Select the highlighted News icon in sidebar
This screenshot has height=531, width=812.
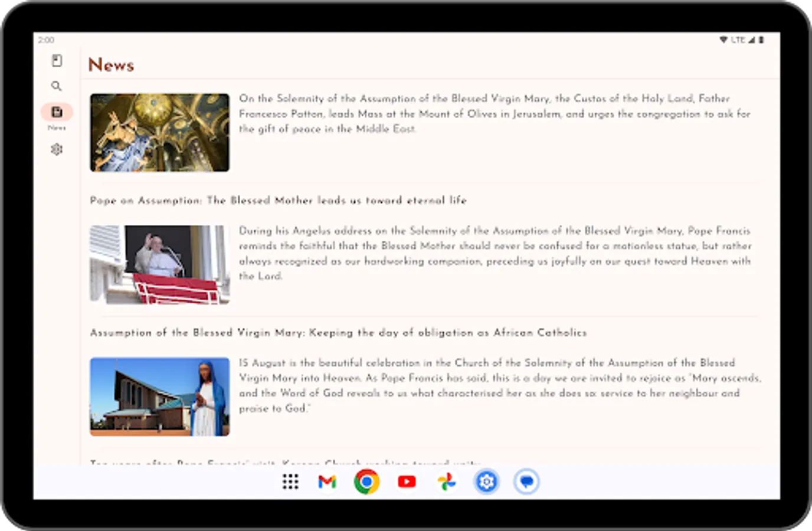(x=57, y=110)
